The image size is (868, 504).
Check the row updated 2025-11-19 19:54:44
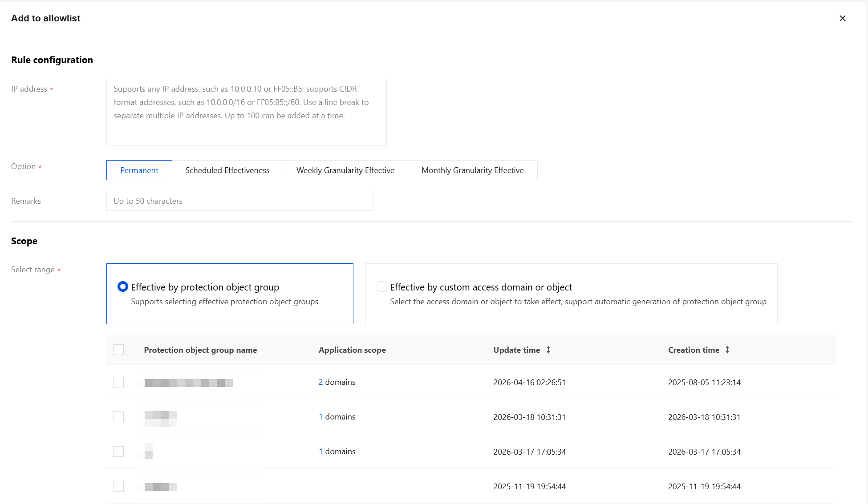pyautogui.click(x=118, y=486)
